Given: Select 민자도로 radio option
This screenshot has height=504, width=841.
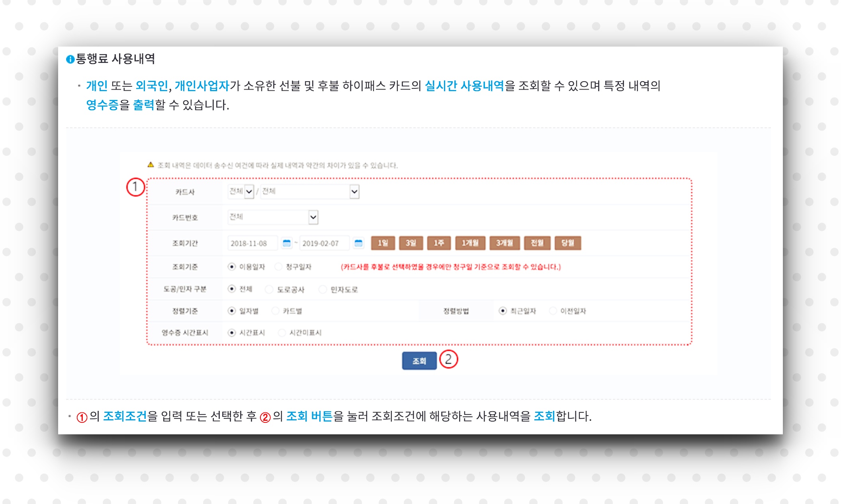Looking at the screenshot, I should 323,289.
